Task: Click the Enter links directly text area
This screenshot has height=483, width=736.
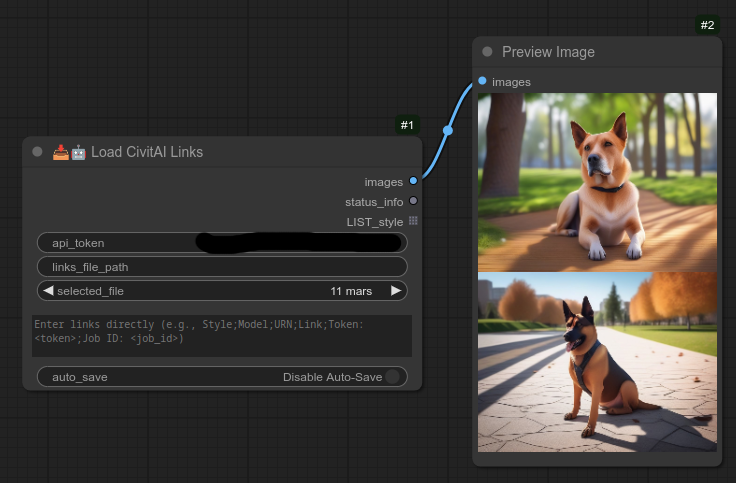Action: (x=222, y=336)
